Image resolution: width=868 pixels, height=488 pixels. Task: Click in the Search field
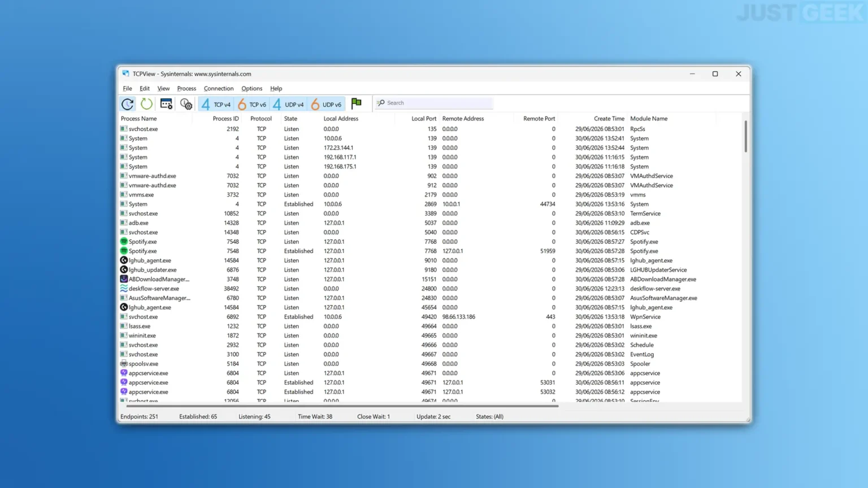(433, 103)
